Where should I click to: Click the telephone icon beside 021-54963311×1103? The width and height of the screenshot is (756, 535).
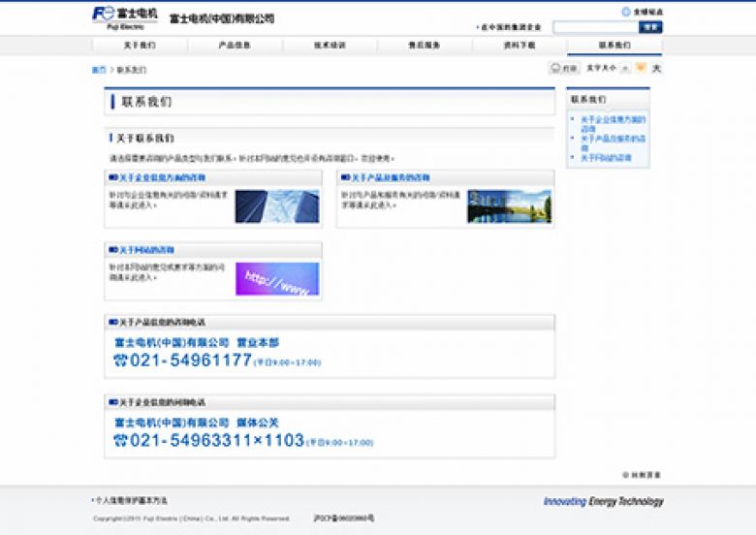(x=120, y=441)
